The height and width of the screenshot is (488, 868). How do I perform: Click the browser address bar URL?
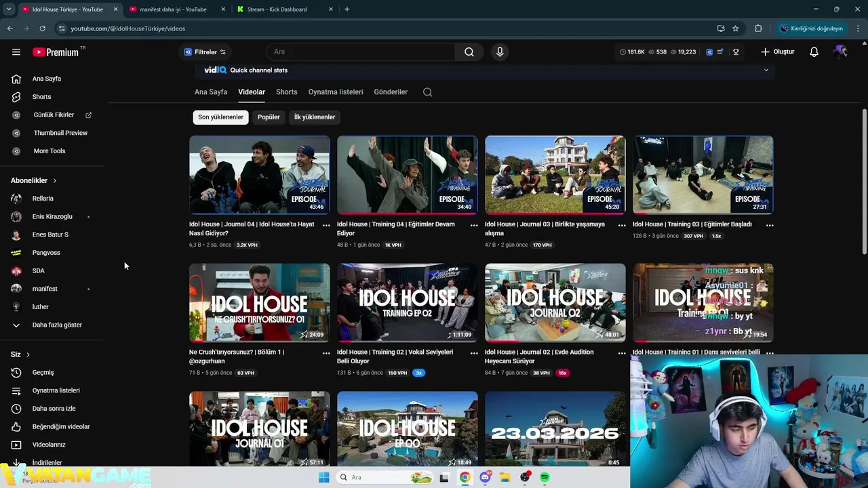coord(127,28)
